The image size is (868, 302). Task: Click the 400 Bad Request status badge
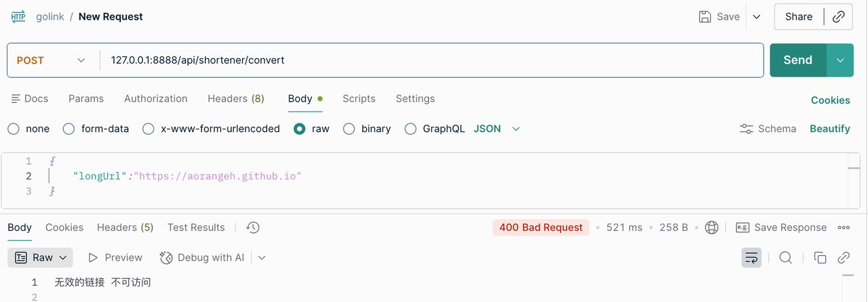pos(541,228)
